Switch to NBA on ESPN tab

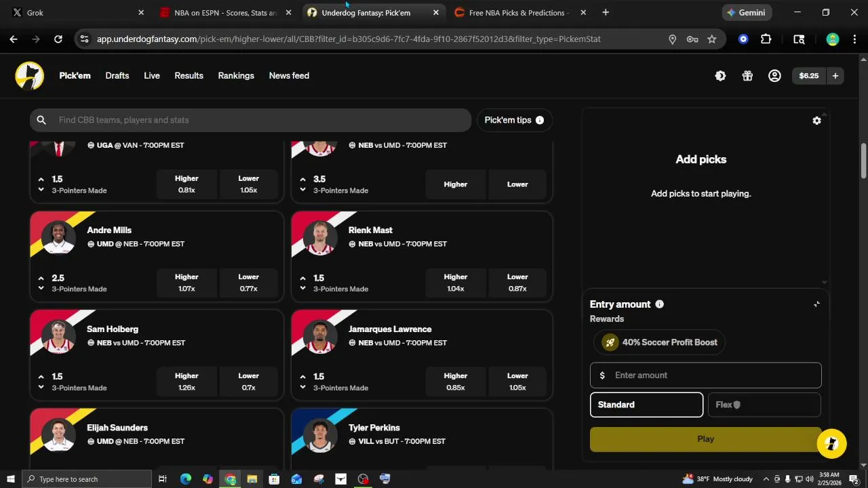[225, 12]
